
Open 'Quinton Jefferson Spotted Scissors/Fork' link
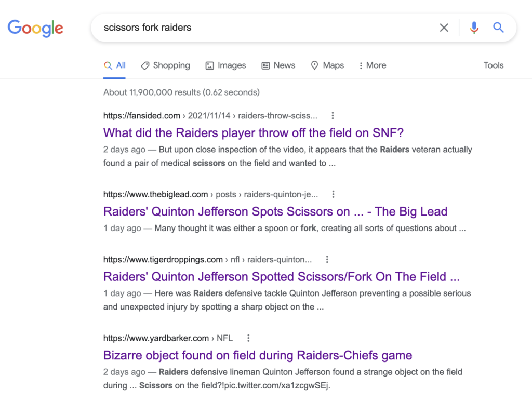[x=282, y=277]
